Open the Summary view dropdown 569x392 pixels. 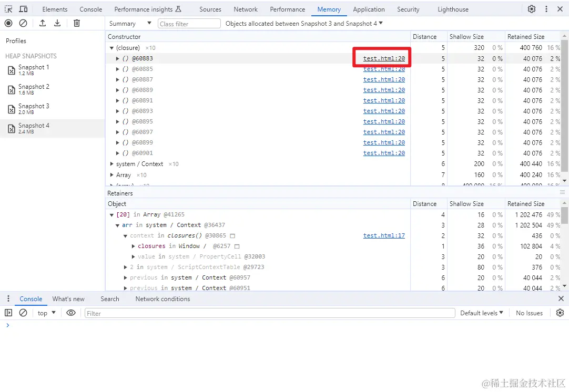coord(130,24)
